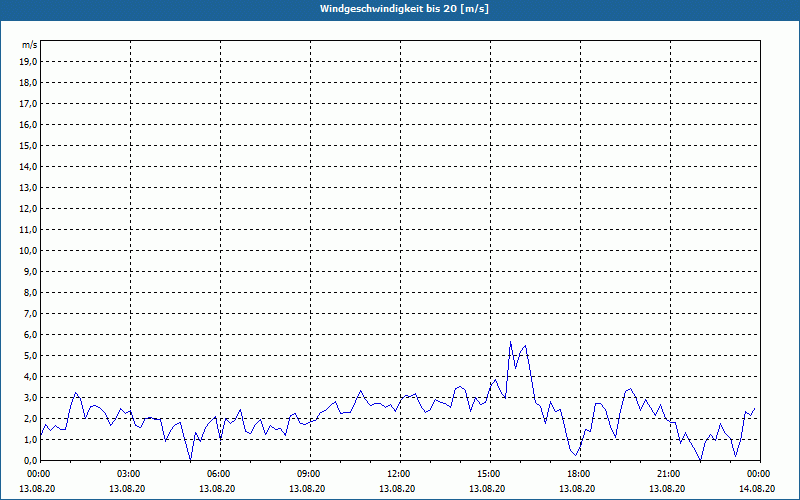Select the "10,0" y-axis label
The height and width of the screenshot is (500, 800).
coord(28,251)
